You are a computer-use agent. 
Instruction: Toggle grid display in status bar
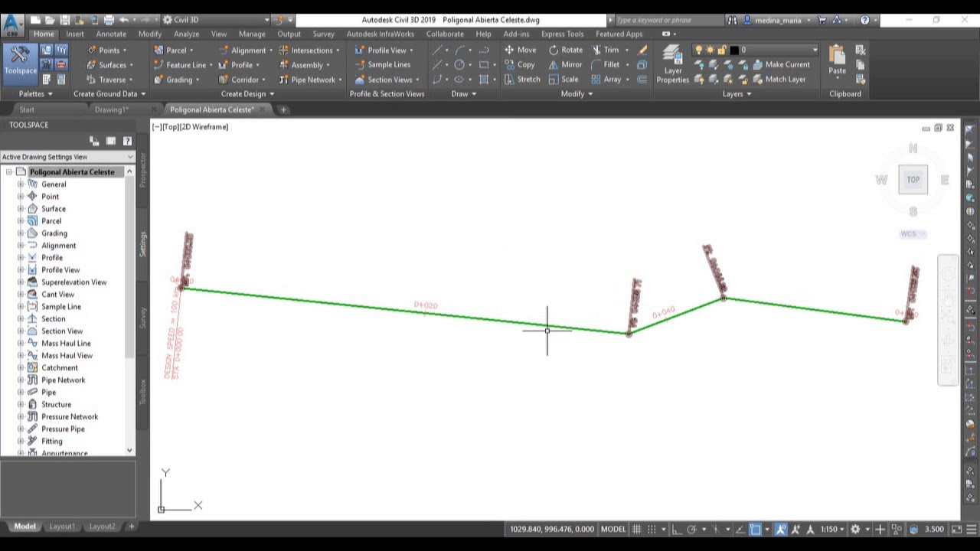[638, 529]
